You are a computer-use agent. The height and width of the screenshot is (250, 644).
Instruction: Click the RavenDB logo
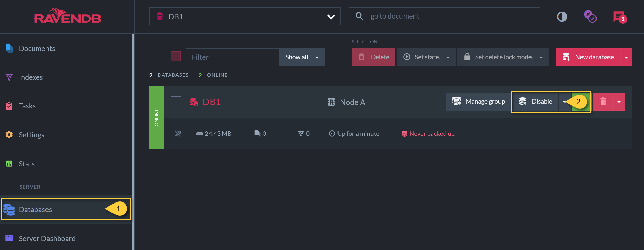click(67, 16)
